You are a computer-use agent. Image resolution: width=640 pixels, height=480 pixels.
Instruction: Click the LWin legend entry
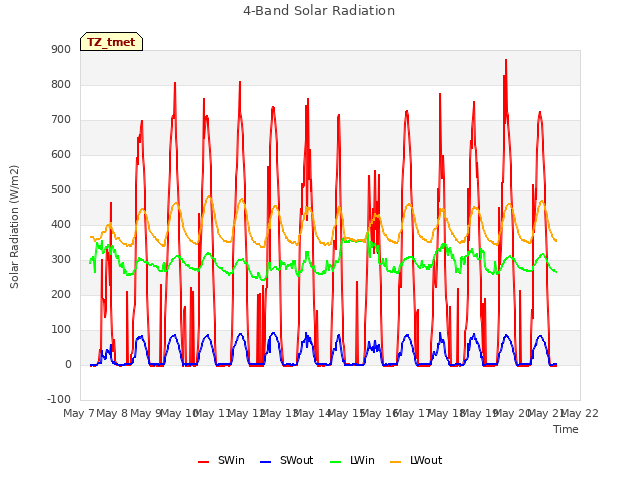tap(352, 460)
